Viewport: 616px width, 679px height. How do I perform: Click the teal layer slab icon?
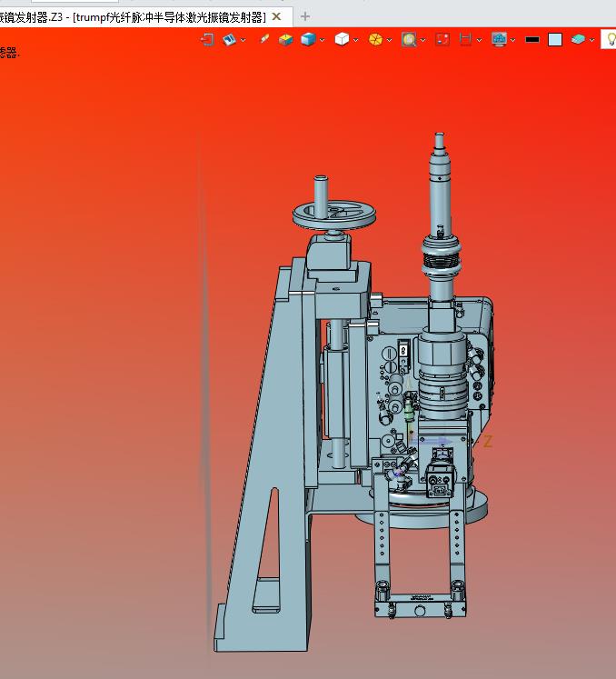[x=578, y=40]
